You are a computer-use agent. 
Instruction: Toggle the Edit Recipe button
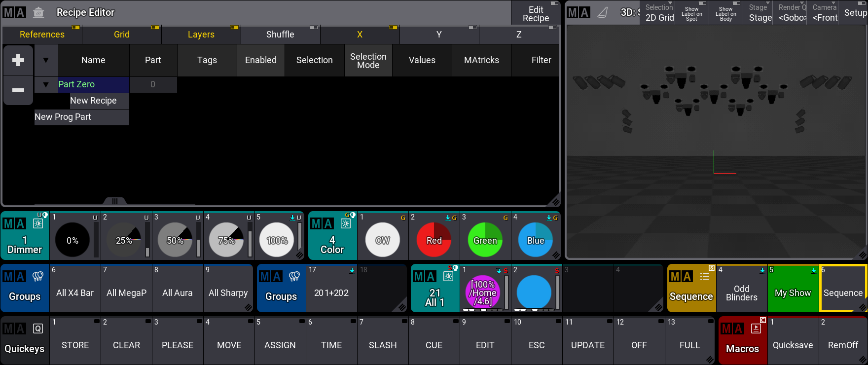tap(536, 13)
